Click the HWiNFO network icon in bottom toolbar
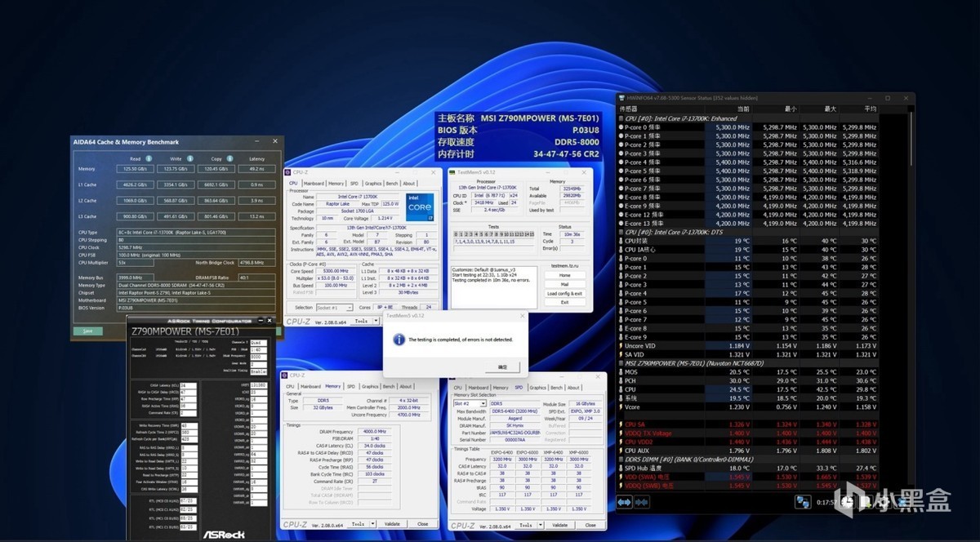 [804, 504]
